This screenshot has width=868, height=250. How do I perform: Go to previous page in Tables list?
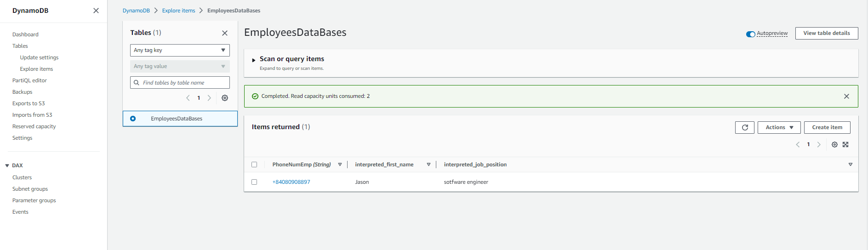coord(188,98)
